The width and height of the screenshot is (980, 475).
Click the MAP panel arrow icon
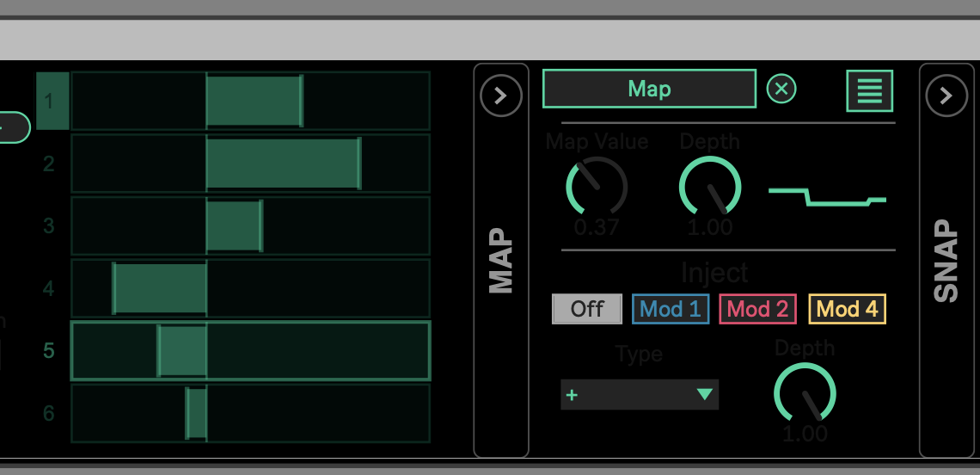pyautogui.click(x=500, y=96)
